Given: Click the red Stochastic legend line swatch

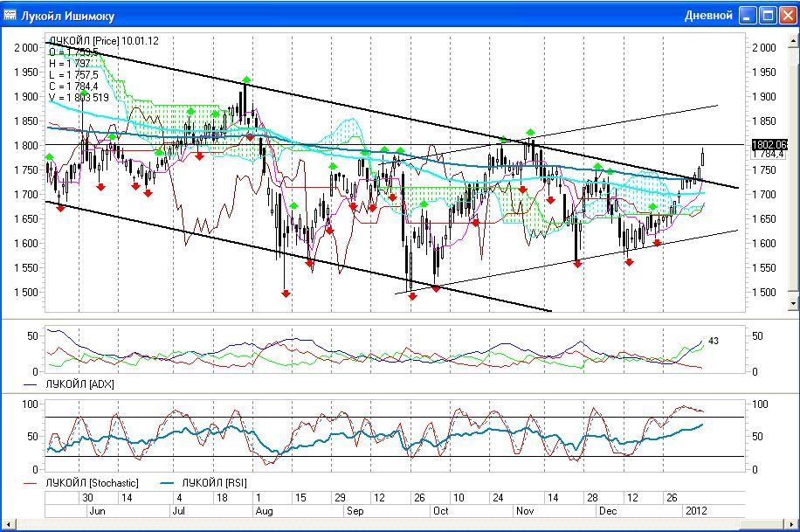Looking at the screenshot, I should coord(31,483).
